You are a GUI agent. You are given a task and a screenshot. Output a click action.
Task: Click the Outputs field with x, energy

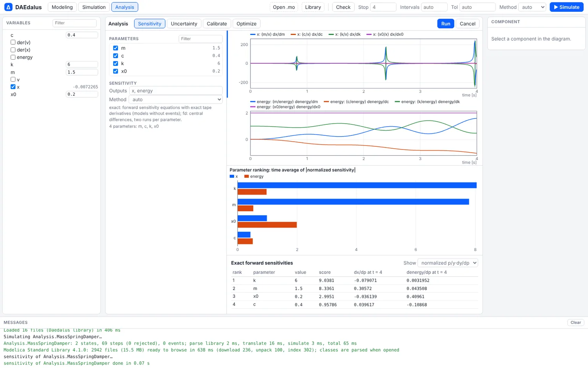pos(176,91)
